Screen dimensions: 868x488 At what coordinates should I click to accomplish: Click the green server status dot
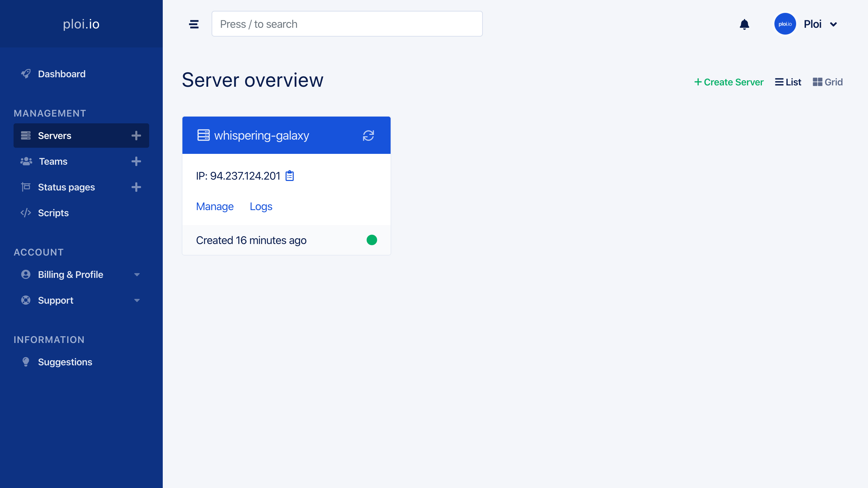[x=372, y=240]
